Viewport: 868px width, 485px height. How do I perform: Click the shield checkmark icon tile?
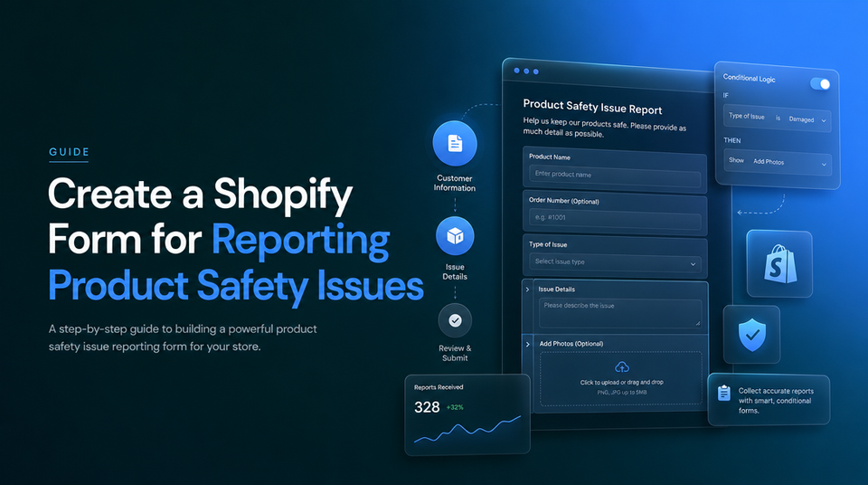(x=751, y=334)
